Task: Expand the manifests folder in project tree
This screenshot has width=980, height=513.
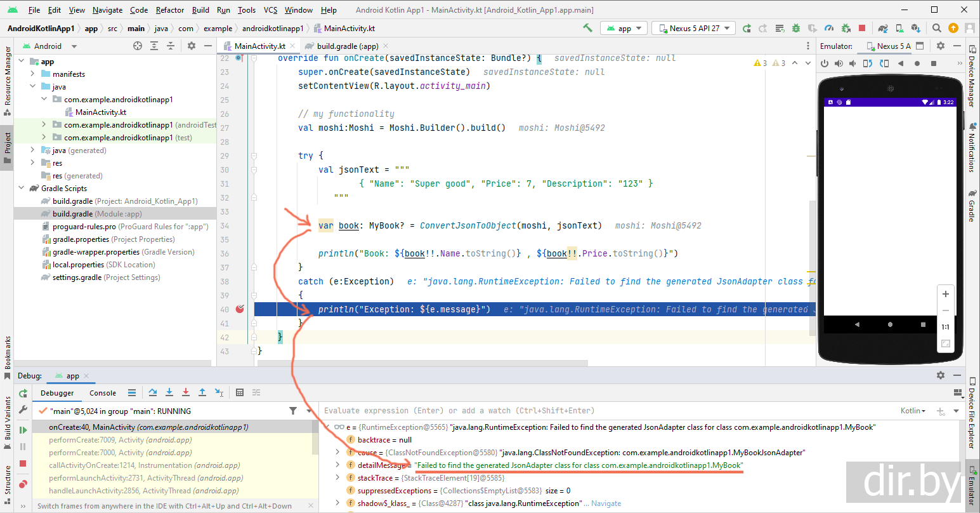Action: (x=33, y=74)
